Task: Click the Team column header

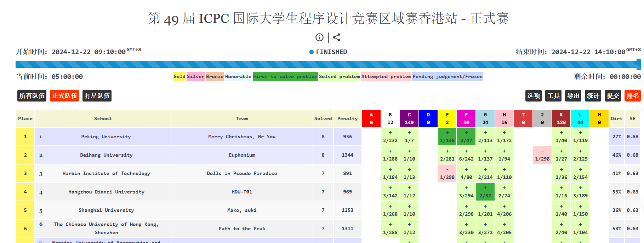Action: 242,118
